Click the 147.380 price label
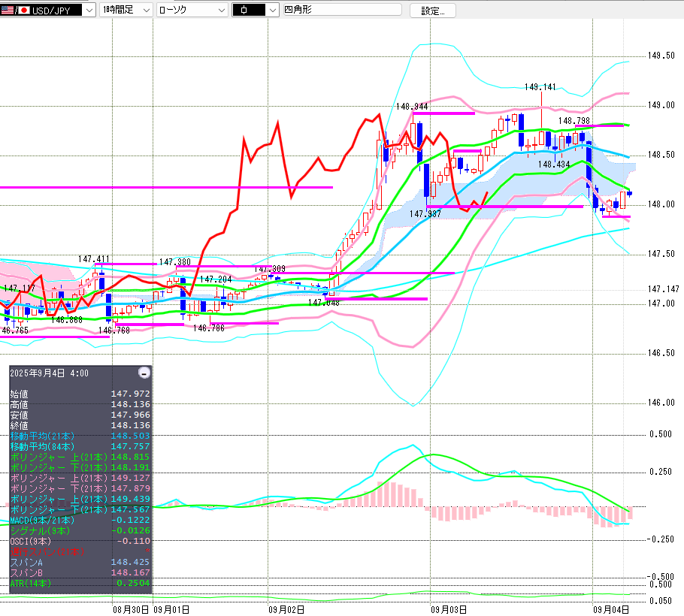This screenshot has height=616, width=684. pos(175,261)
